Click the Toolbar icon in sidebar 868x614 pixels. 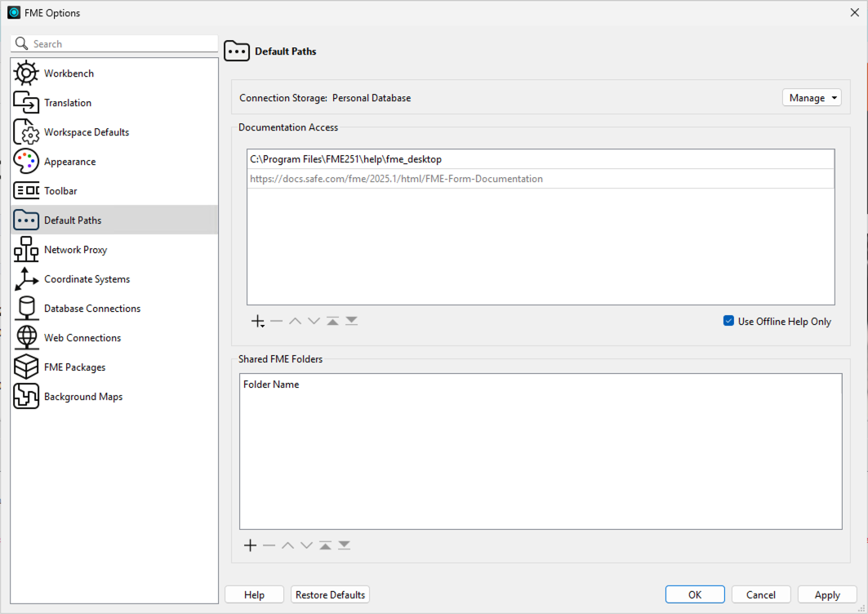26,190
